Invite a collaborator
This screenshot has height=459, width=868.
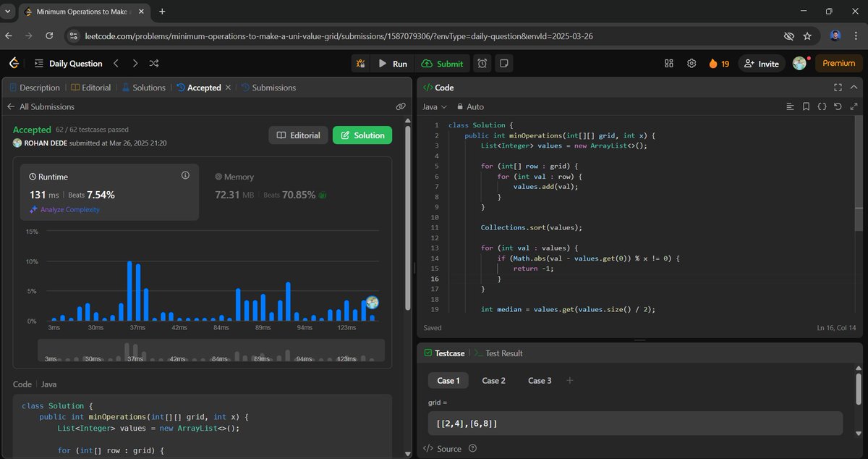coord(761,64)
